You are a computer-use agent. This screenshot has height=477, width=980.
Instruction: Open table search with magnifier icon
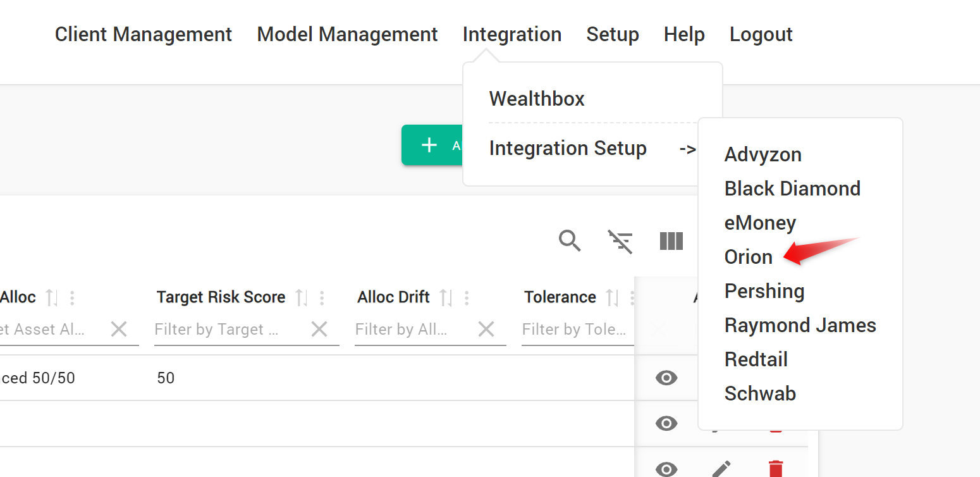coord(570,241)
